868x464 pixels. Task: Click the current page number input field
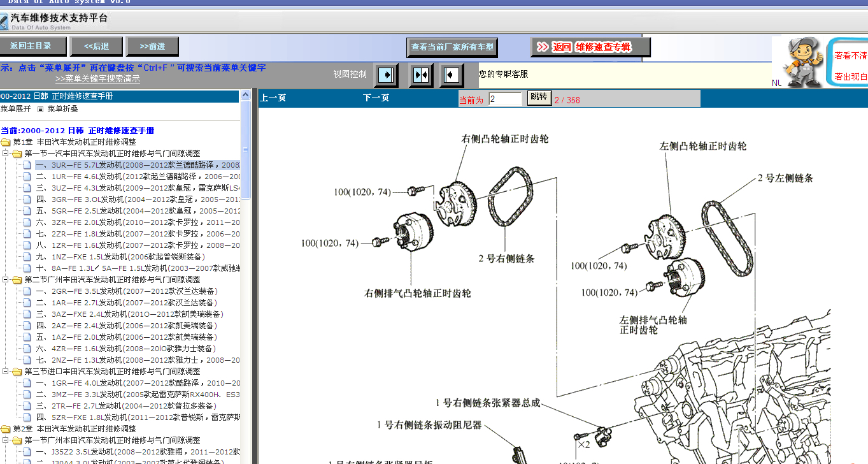505,99
